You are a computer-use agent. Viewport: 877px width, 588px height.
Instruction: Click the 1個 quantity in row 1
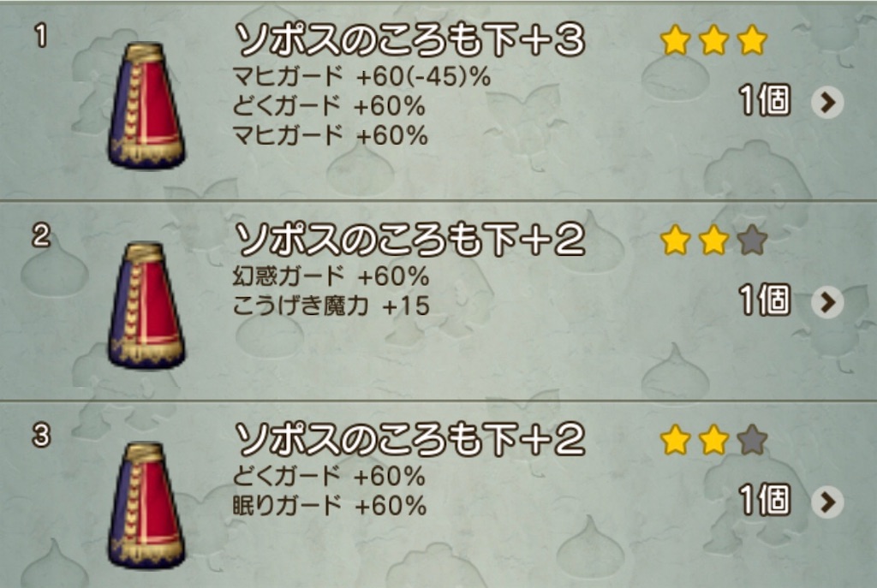[765, 101]
